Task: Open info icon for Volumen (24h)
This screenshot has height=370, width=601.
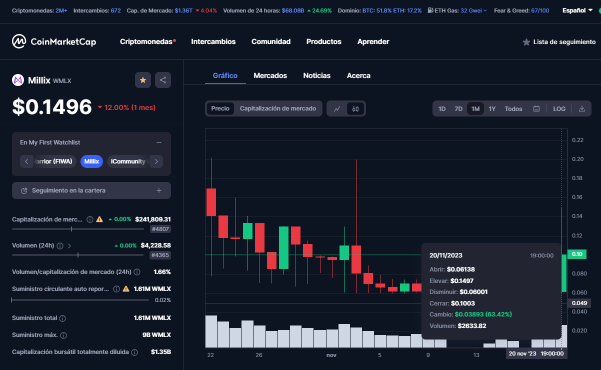Action: (60, 246)
